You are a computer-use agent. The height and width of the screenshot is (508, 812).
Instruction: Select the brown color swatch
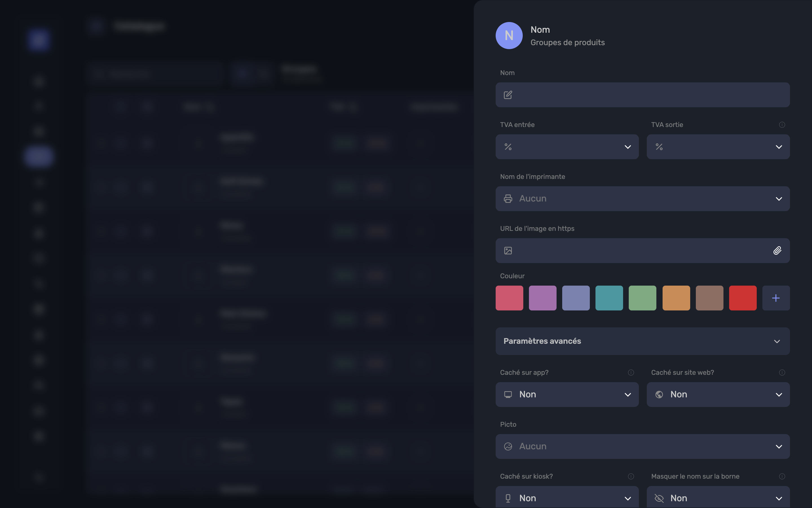click(x=709, y=298)
